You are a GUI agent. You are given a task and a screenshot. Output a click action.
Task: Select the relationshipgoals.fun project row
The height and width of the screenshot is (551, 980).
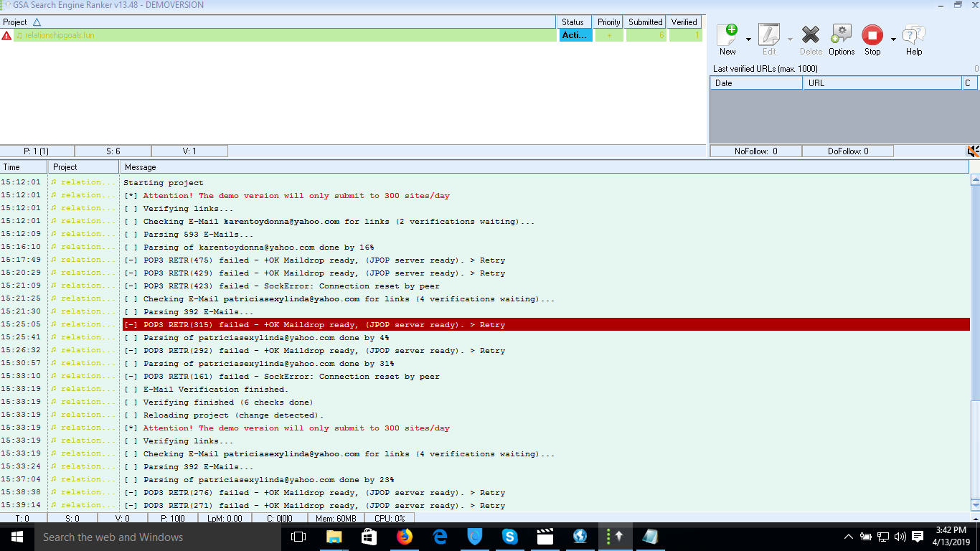click(x=285, y=35)
